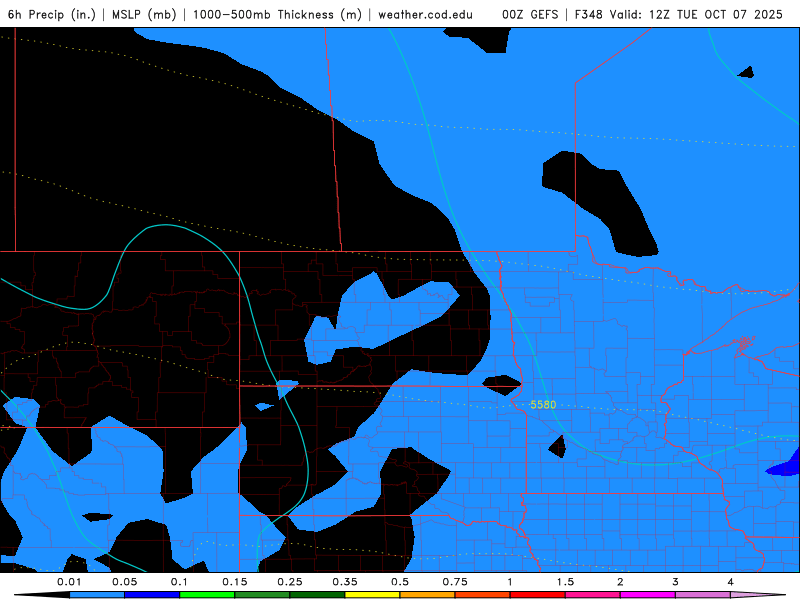Click the '4' legend value
This screenshot has width=800, height=600.
pos(731,582)
